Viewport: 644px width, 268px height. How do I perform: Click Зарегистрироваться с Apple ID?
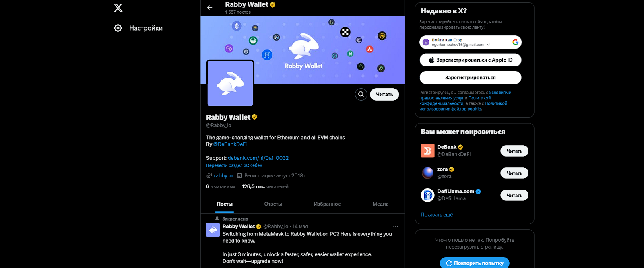tap(471, 60)
